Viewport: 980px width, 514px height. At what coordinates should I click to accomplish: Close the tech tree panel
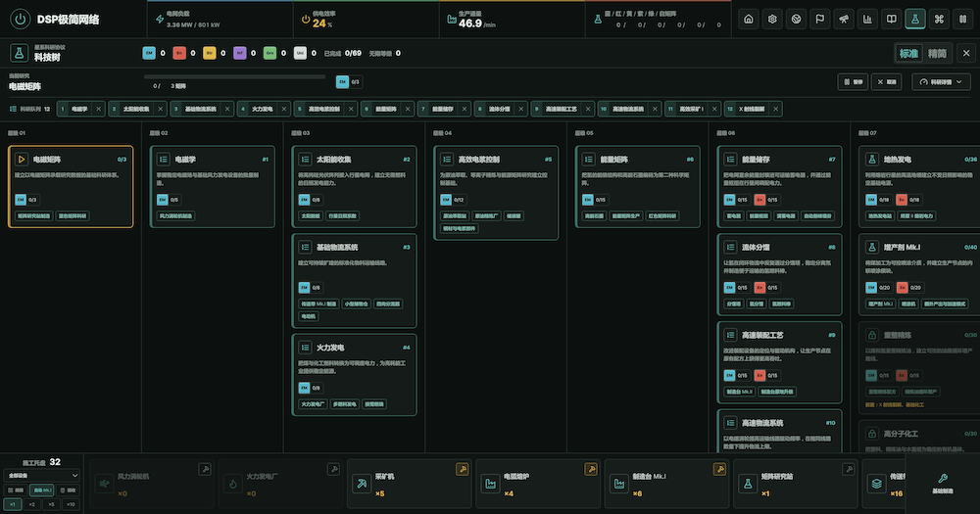pos(966,54)
